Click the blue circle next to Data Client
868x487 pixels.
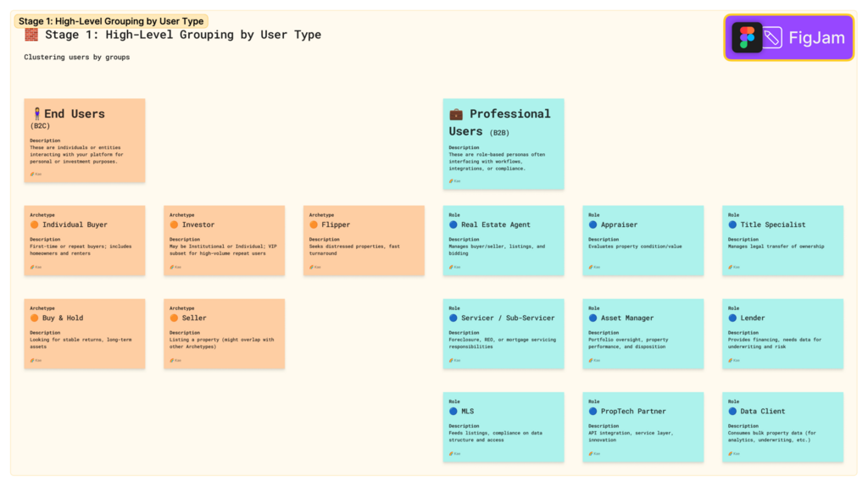[732, 412]
